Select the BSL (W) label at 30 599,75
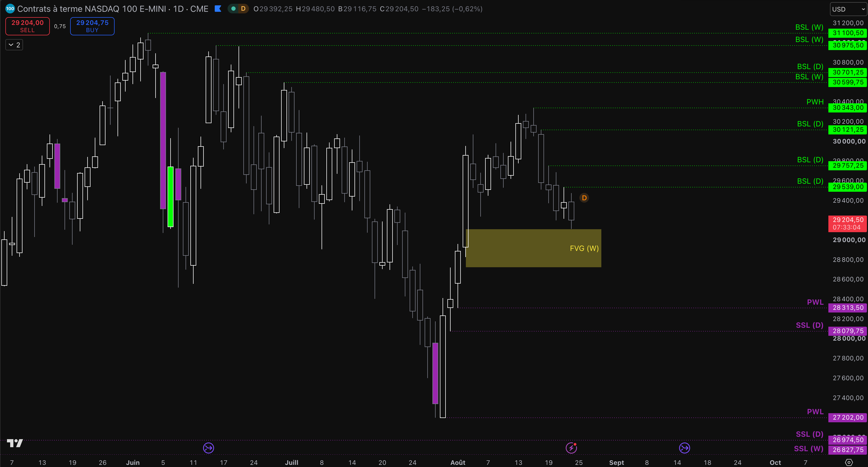Image resolution: width=868 pixels, height=467 pixels. [x=809, y=77]
